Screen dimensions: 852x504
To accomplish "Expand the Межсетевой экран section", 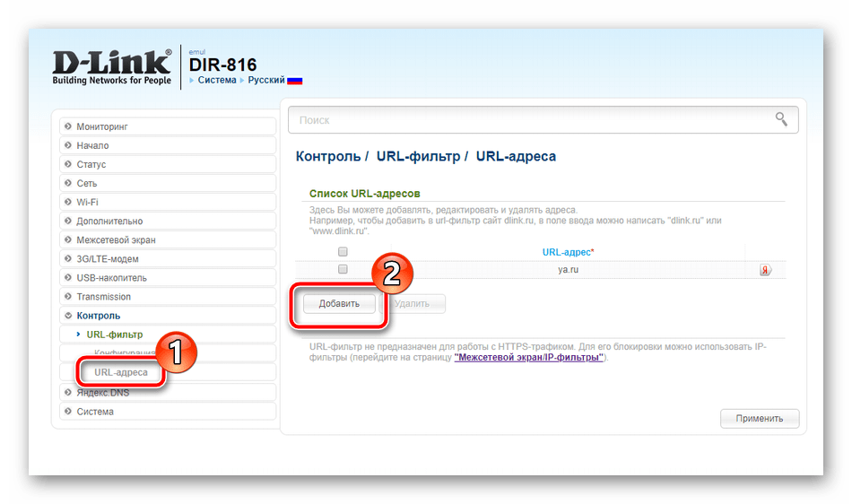I will point(168,240).
